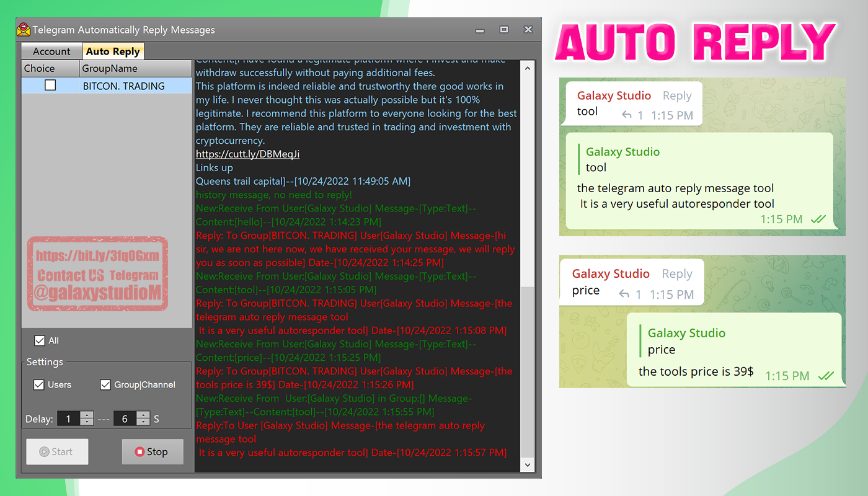
Task: Disable the Users checkbox in Settings
Action: tap(39, 384)
